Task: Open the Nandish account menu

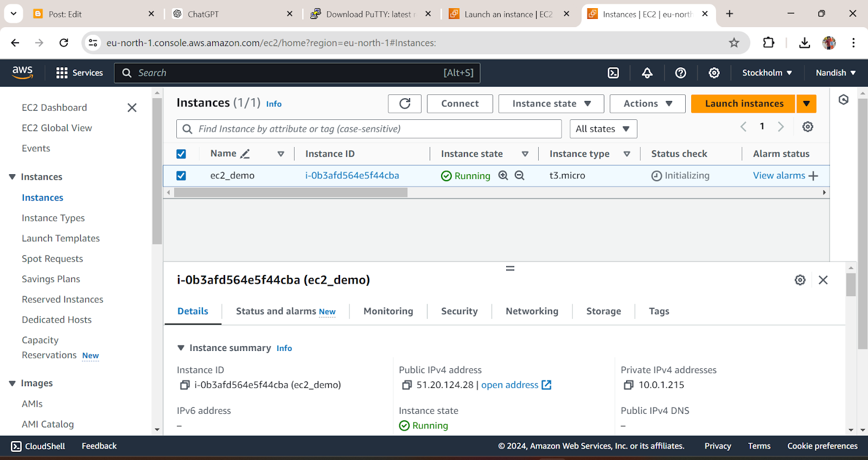Action: tap(835, 73)
